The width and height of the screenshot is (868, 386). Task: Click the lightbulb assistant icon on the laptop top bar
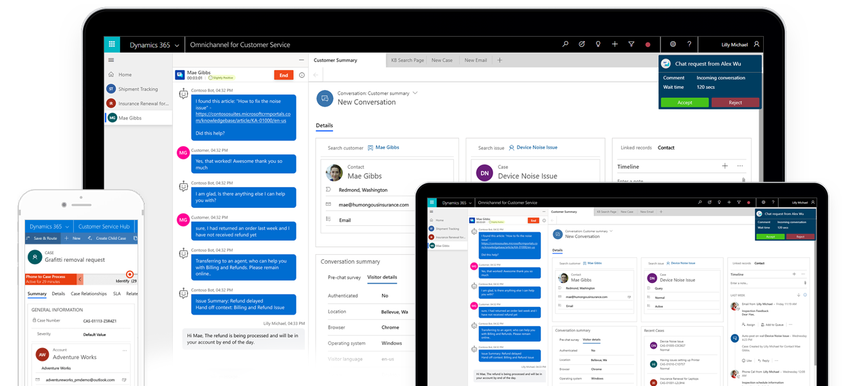click(598, 44)
